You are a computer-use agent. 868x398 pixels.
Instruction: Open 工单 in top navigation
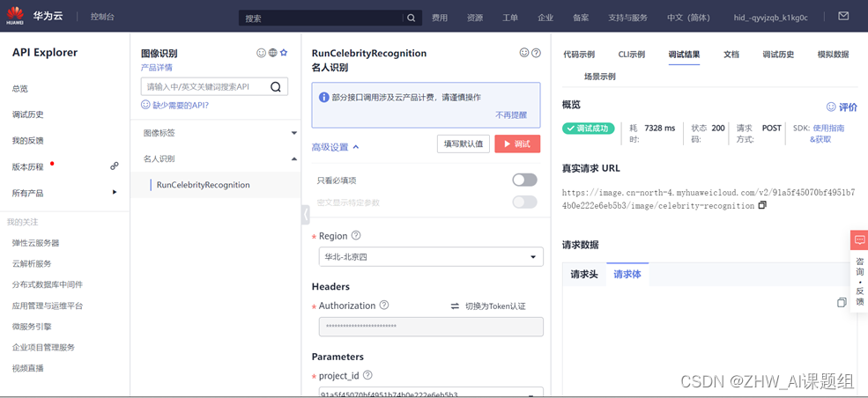pos(510,18)
